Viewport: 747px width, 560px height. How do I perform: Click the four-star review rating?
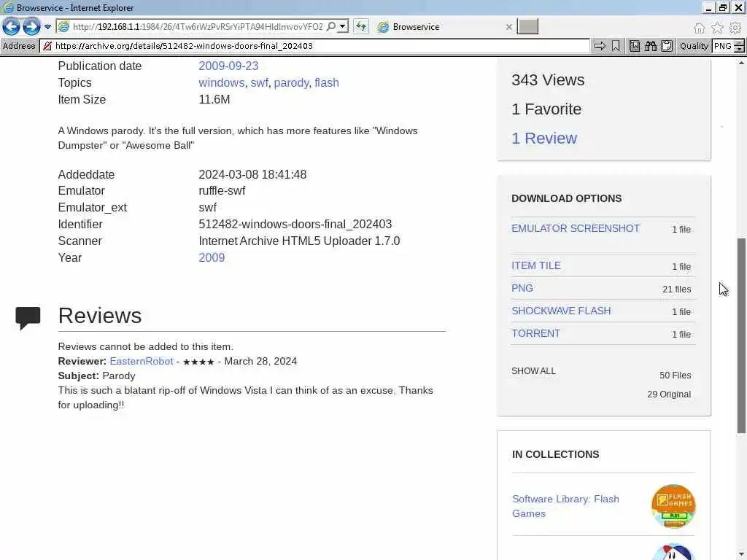pos(198,362)
